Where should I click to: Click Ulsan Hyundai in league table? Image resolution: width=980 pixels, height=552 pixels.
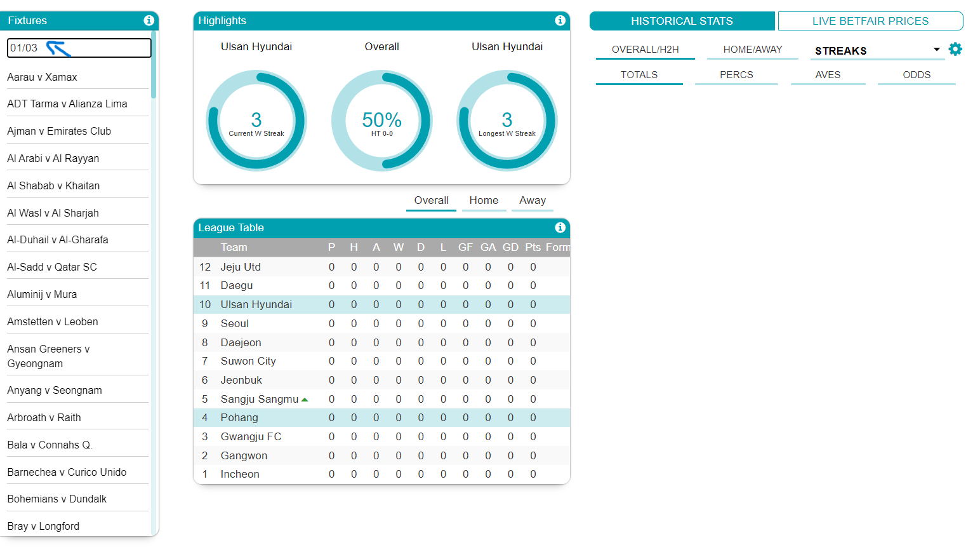click(256, 304)
